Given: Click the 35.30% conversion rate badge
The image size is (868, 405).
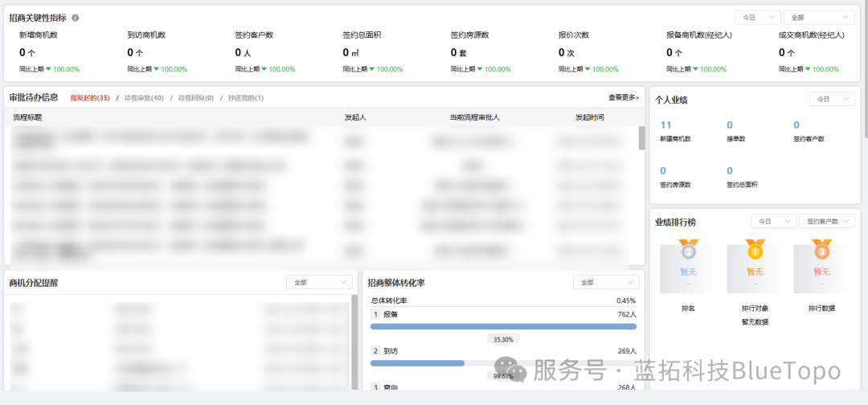Looking at the screenshot, I should click(503, 339).
